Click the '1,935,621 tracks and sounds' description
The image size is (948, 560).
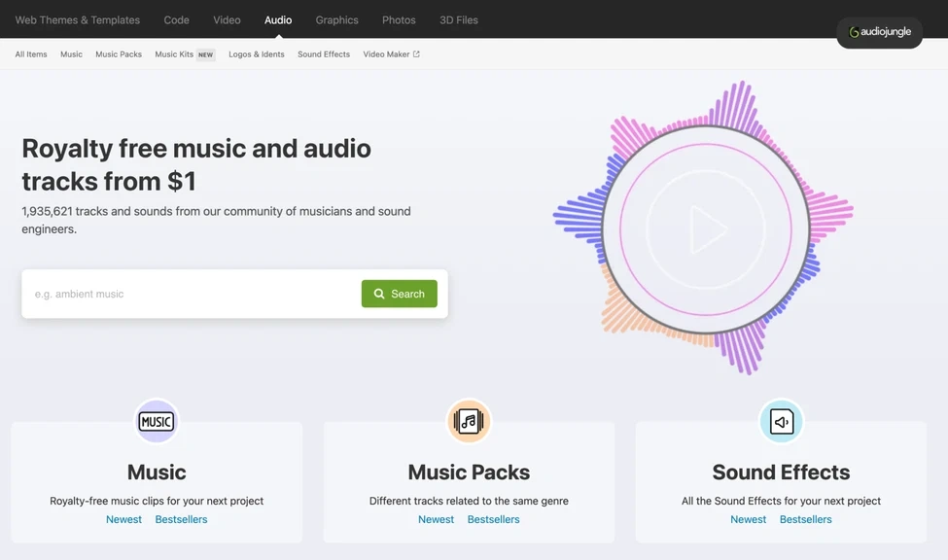(217, 220)
